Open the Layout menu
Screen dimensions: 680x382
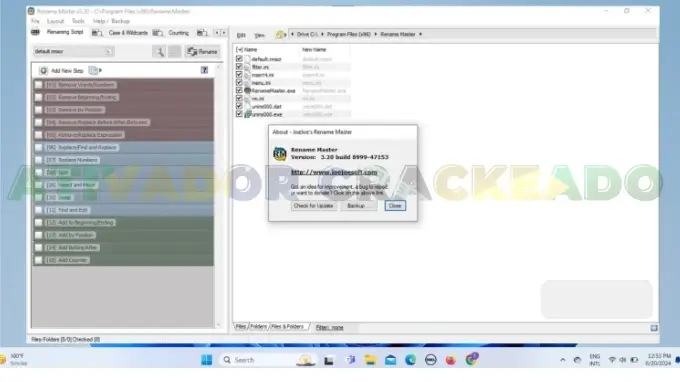[55, 21]
